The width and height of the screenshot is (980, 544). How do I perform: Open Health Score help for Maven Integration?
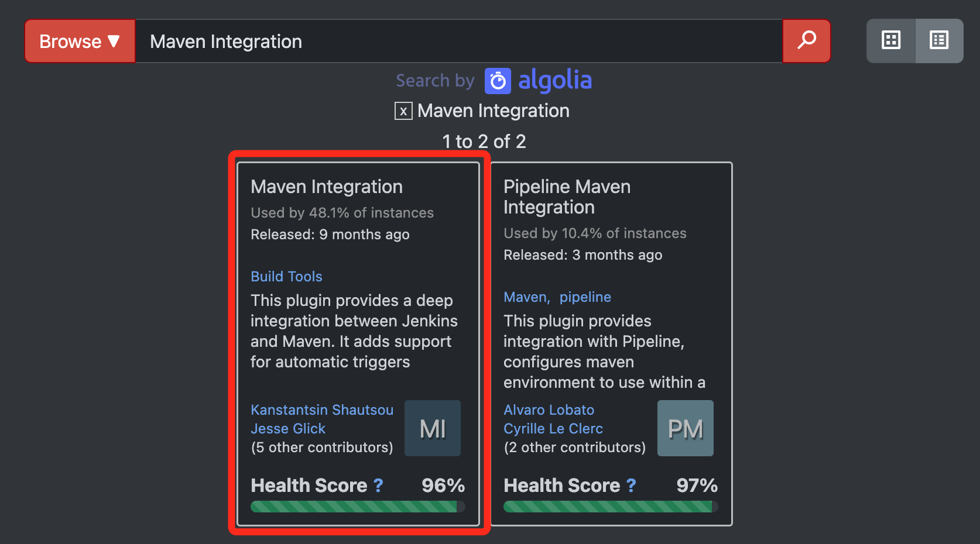379,486
